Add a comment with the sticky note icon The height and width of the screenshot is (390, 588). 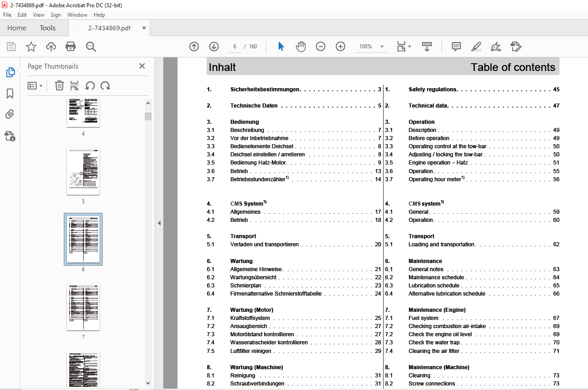tap(456, 47)
